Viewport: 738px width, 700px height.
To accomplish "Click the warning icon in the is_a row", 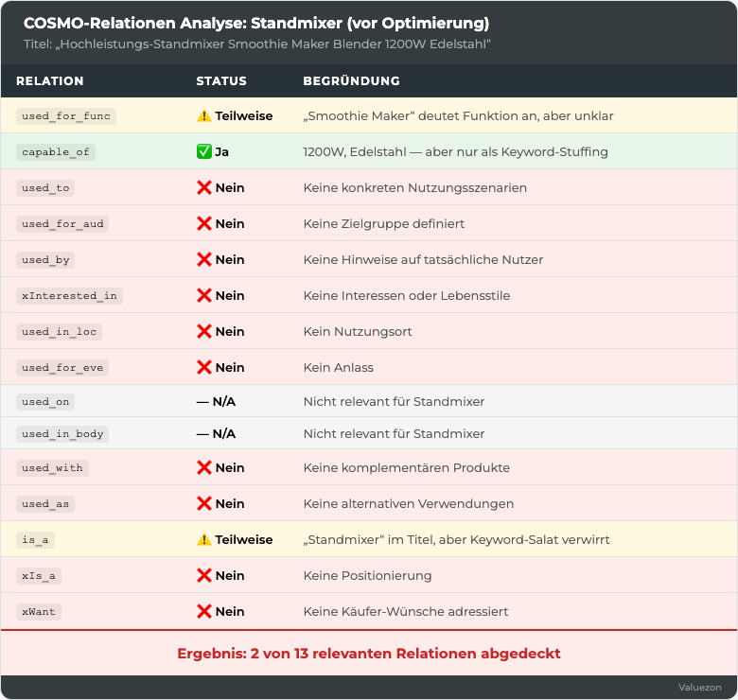I will pyautogui.click(x=203, y=539).
